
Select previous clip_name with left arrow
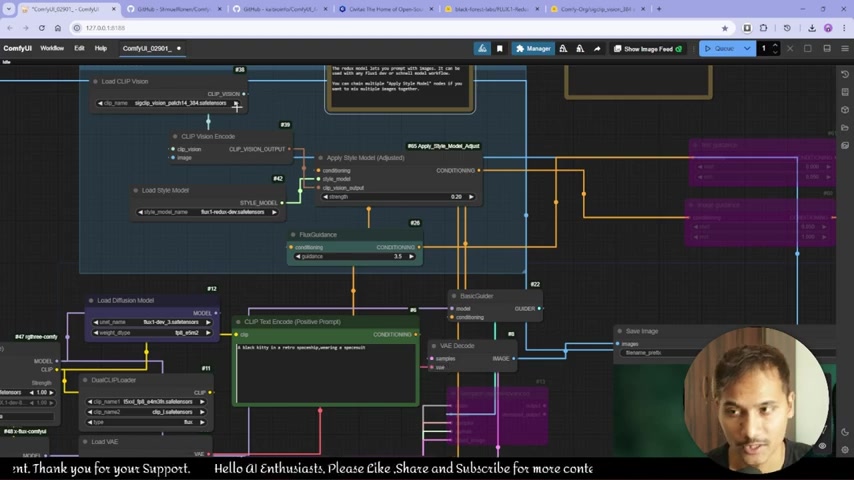pos(100,103)
